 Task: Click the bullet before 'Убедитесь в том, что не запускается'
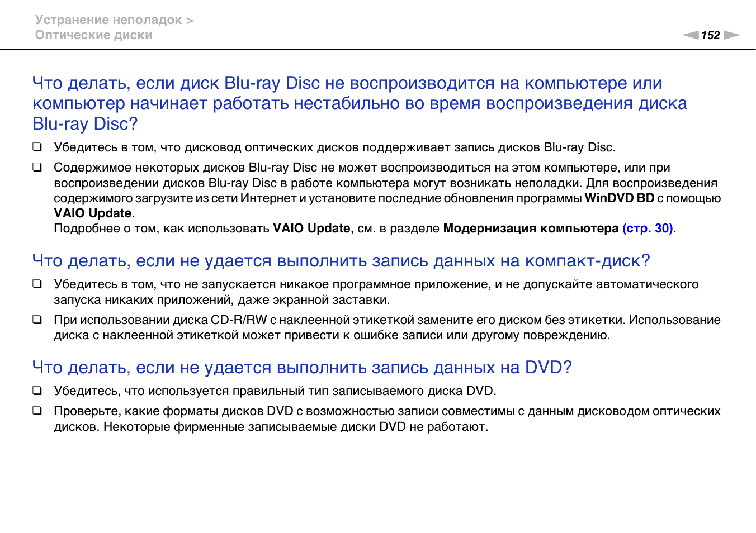click(x=37, y=284)
